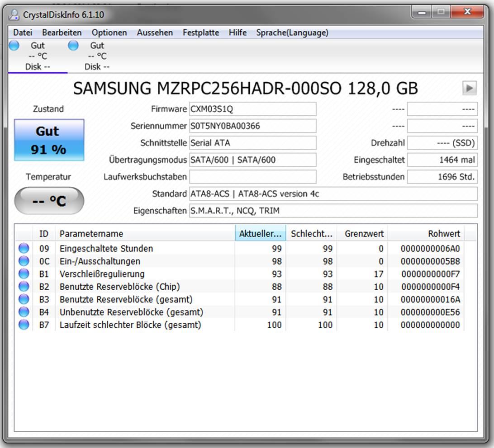494x448 pixels.
Task: Click raw value 0000000000F7
Action: coord(430,274)
